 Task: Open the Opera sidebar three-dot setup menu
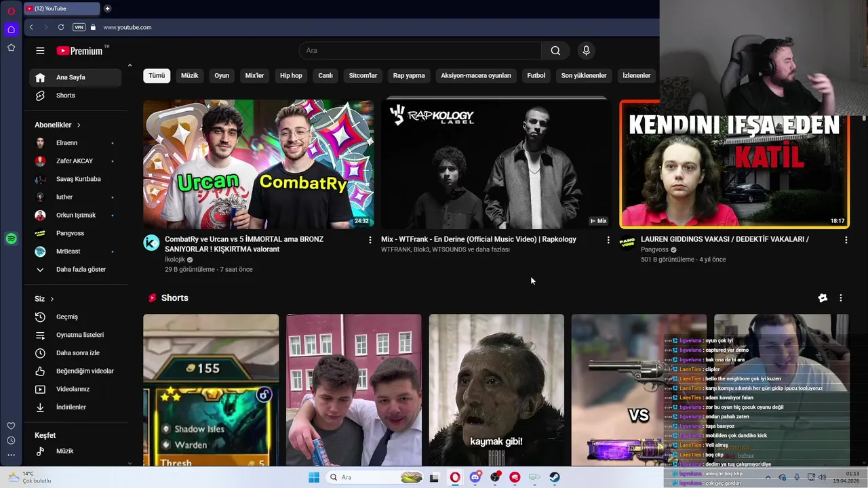(x=11, y=455)
